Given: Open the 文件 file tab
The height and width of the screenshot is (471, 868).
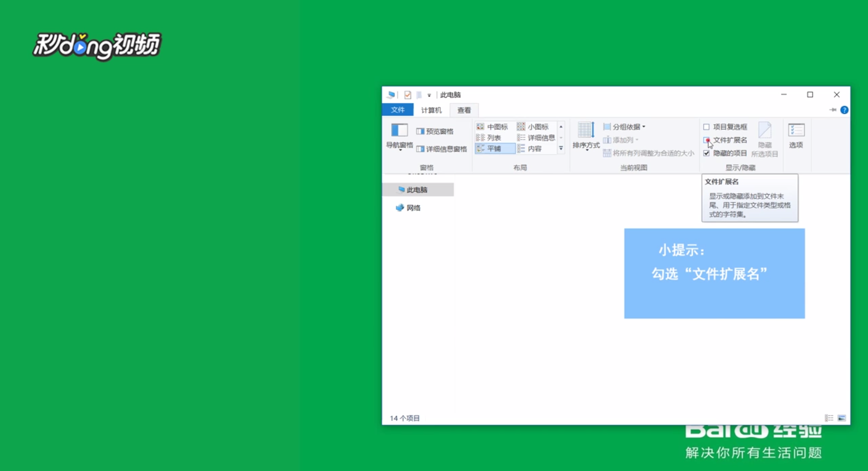Looking at the screenshot, I should [x=398, y=110].
